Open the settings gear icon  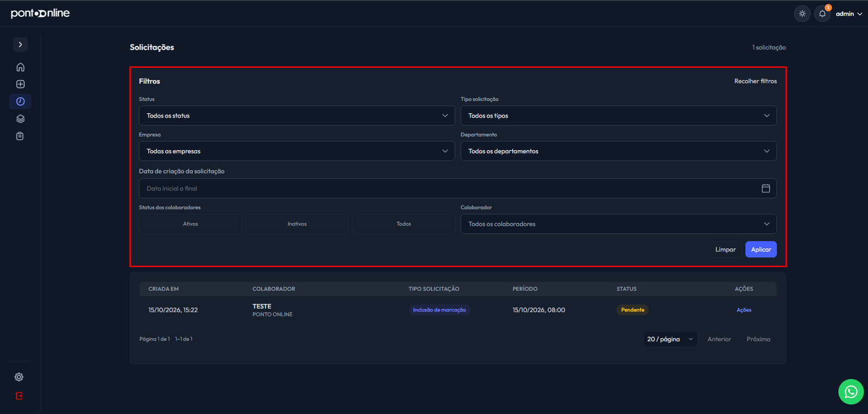(x=19, y=377)
